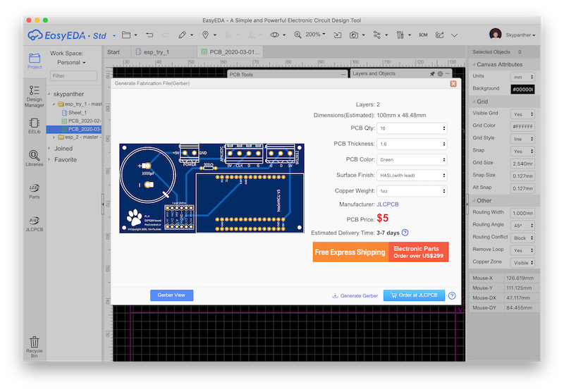Image resolution: width=564 pixels, height=392 pixels.
Task: Click the undo arrow icon
Action: coord(149,35)
